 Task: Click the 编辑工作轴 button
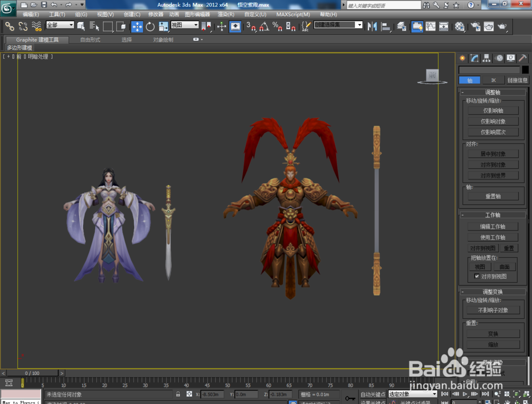click(493, 226)
